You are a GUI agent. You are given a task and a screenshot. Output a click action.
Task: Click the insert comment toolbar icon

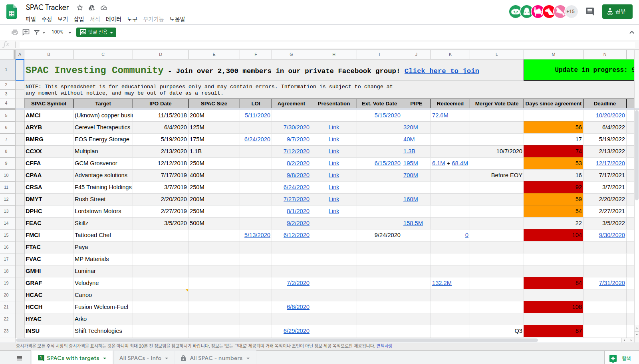[x=26, y=32]
